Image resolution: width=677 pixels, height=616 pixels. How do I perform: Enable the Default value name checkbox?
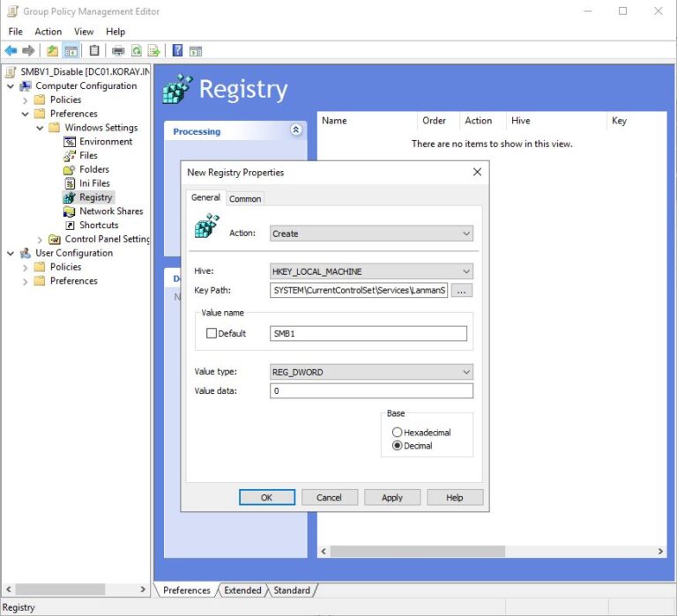tap(212, 334)
